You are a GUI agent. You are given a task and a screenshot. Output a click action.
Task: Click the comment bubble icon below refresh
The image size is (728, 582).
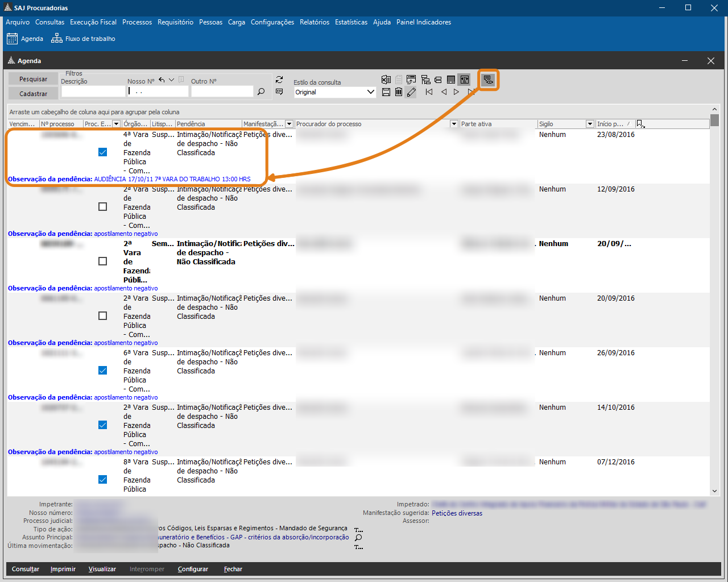click(279, 92)
